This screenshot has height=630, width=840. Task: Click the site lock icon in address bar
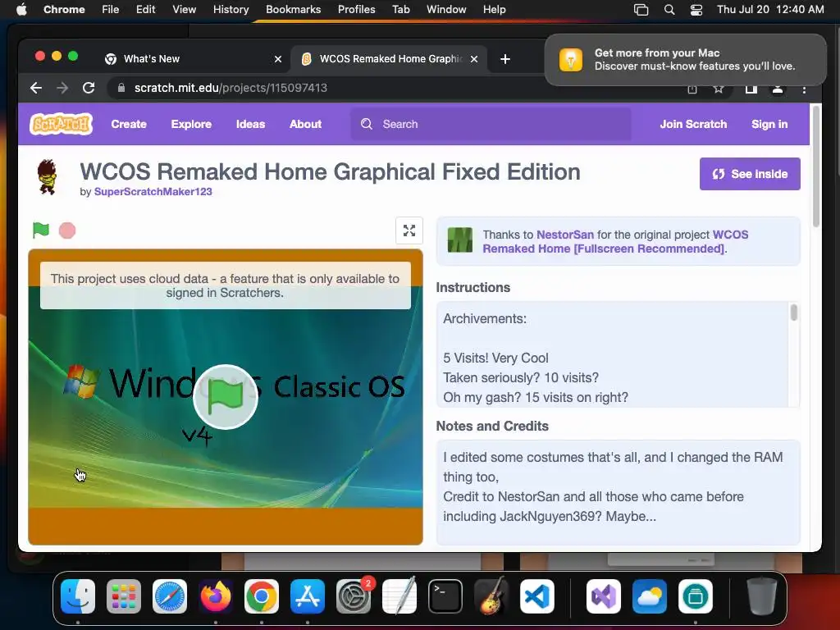(121, 88)
